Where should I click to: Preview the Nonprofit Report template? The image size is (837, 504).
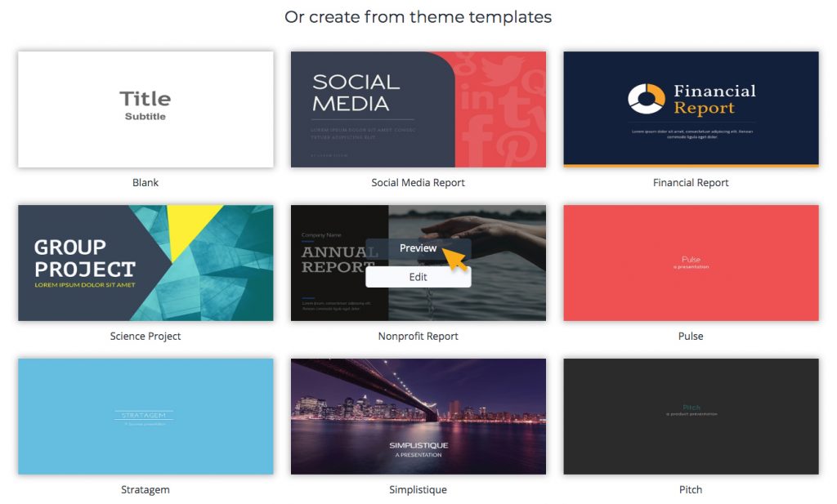[x=418, y=248]
